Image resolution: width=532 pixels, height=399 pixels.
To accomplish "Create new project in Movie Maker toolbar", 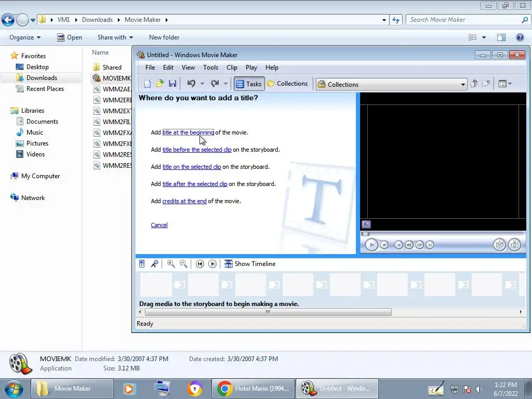I will 148,84.
